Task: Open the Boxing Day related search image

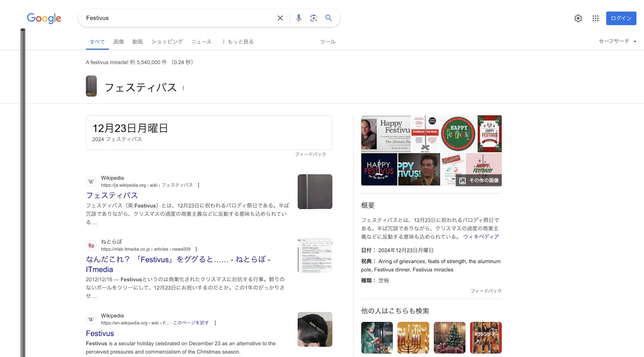Action: [x=486, y=338]
